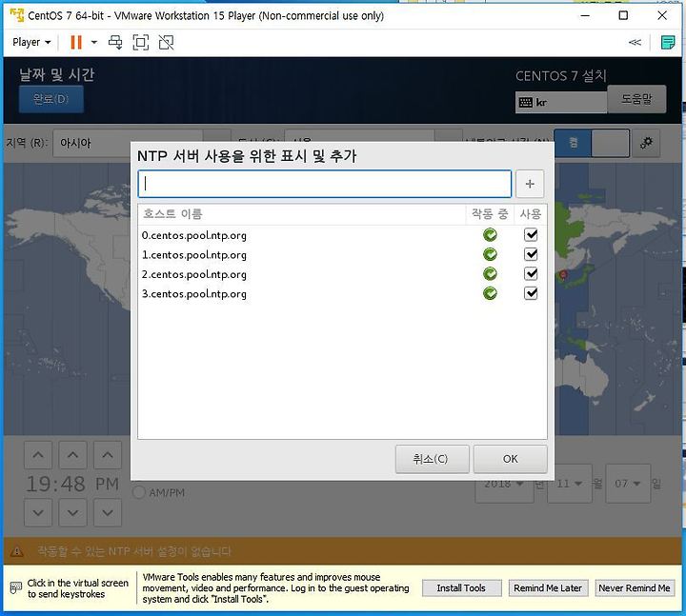686x616 pixels.
Task: Toggle the network time switch
Action: click(592, 143)
